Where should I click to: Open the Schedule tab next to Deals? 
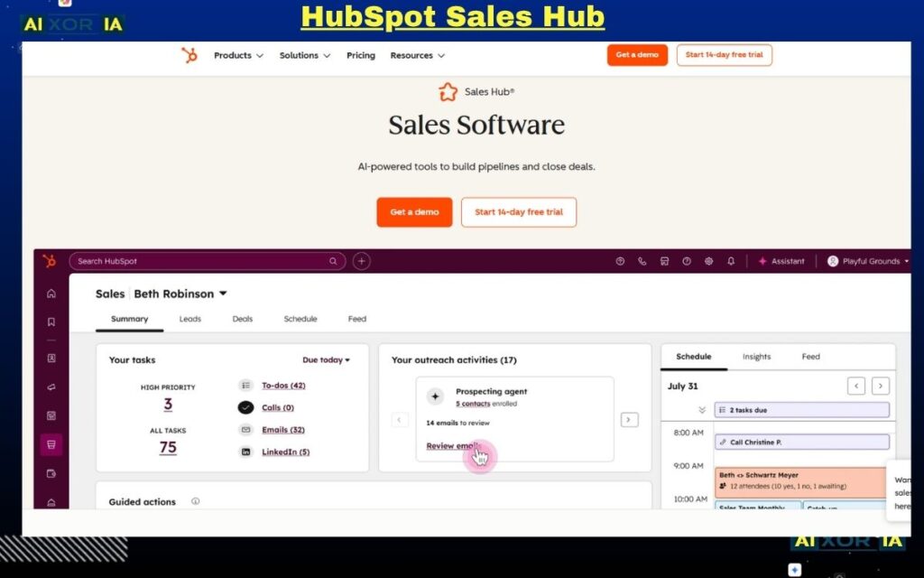point(300,319)
